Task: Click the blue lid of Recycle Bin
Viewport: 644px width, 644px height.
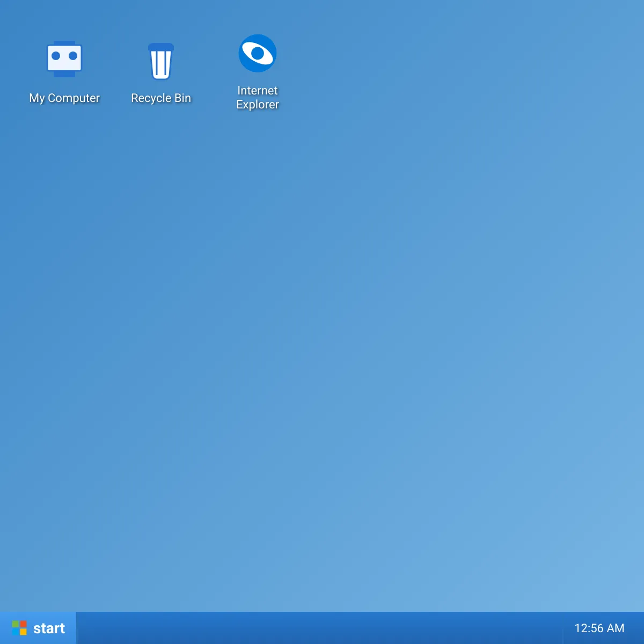Action: click(x=161, y=47)
